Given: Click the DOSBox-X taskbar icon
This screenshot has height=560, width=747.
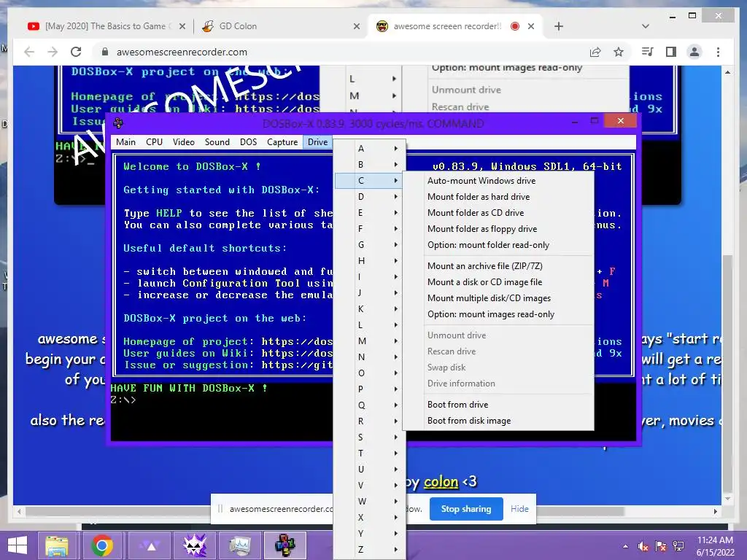Looking at the screenshot, I should (285, 545).
